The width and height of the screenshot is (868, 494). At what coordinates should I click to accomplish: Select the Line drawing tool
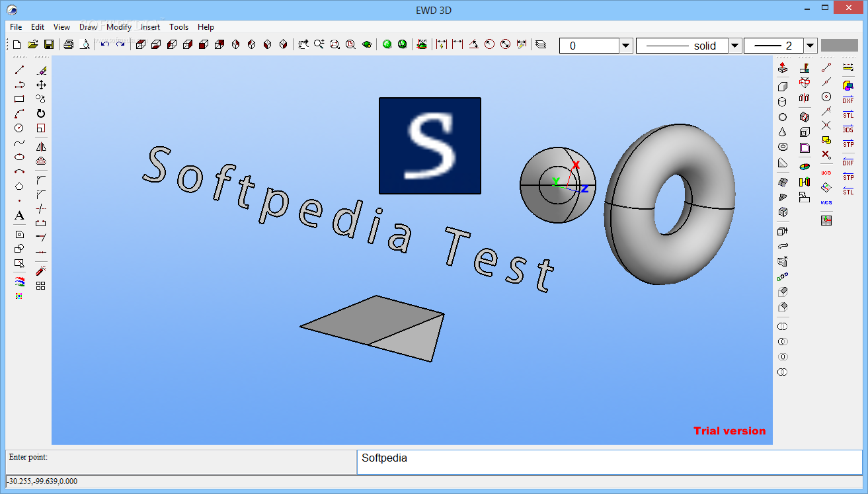19,70
